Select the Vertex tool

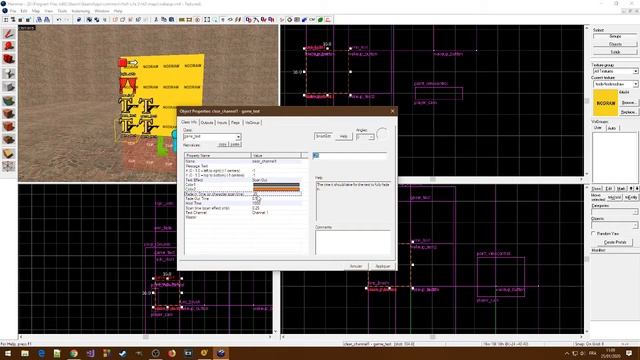9,166
